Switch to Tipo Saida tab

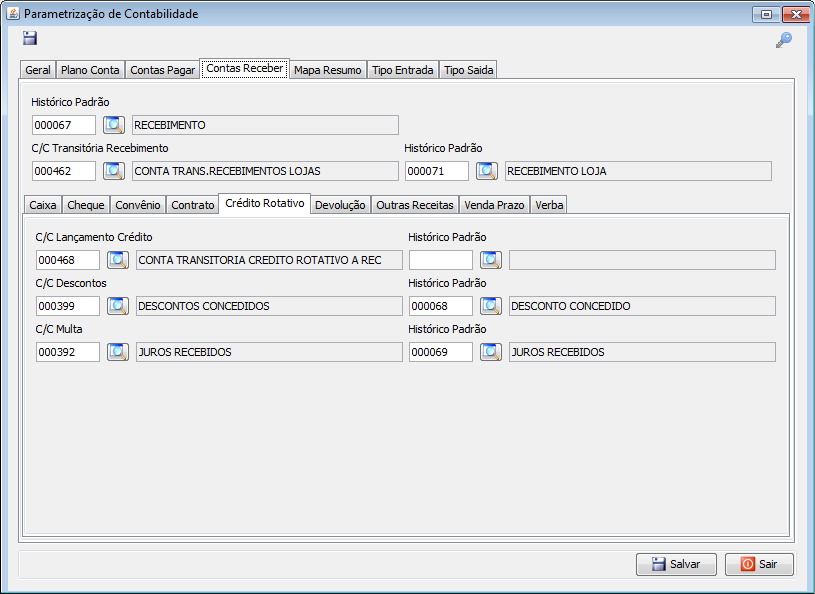coord(468,70)
